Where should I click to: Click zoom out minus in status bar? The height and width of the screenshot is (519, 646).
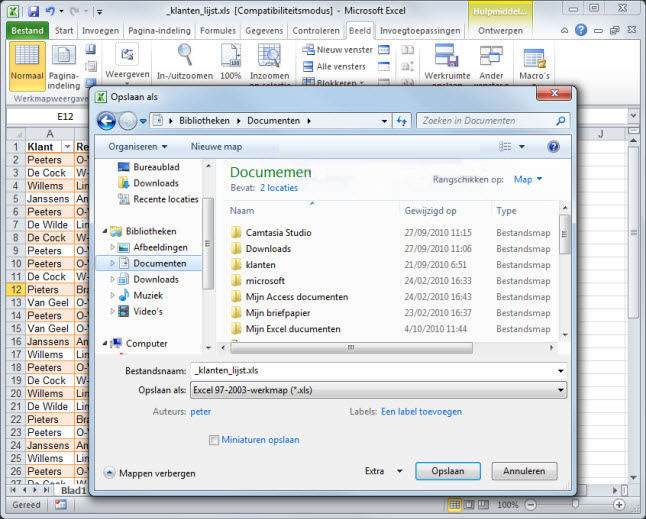coord(531,505)
